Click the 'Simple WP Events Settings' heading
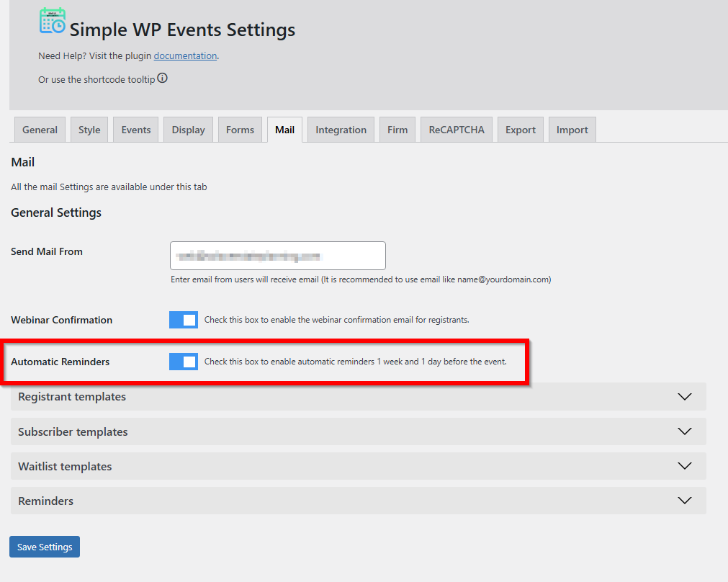The width and height of the screenshot is (728, 582). pos(182,30)
